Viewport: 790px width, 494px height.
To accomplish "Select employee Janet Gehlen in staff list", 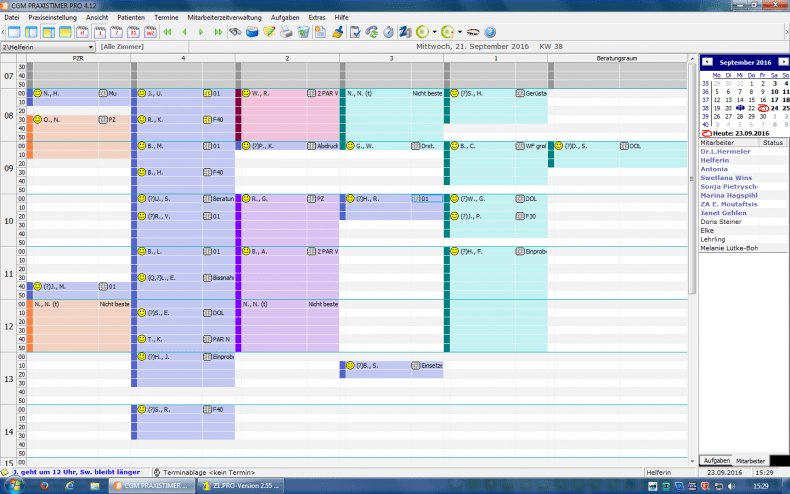I will (723, 213).
